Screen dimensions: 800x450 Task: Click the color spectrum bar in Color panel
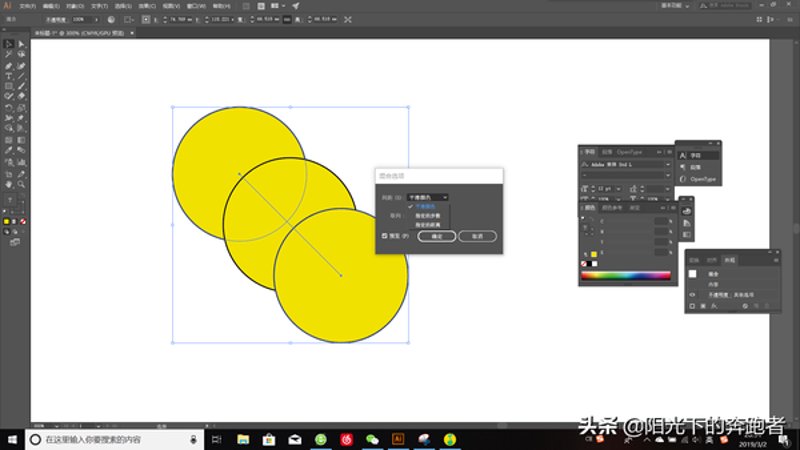coord(626,276)
